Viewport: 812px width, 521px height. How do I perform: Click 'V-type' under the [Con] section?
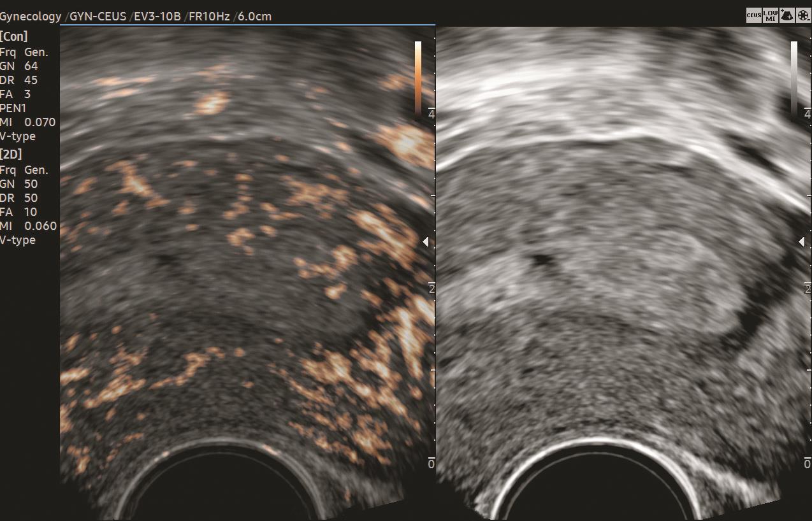point(18,136)
